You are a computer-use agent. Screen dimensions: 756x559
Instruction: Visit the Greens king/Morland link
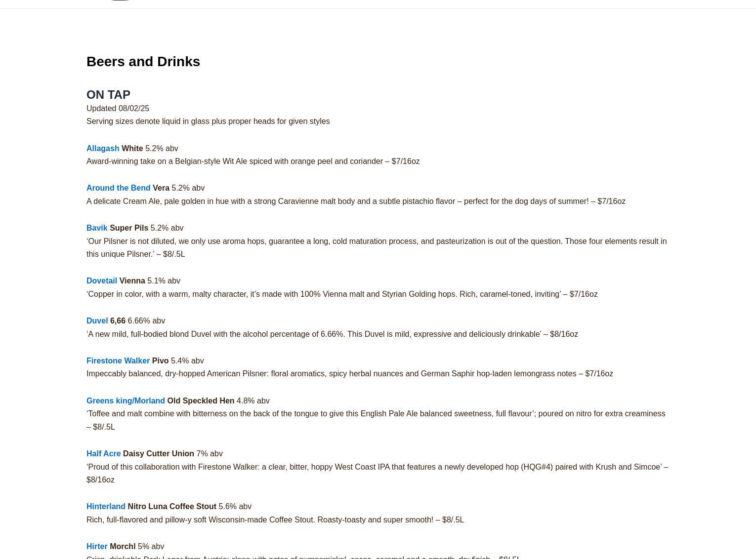click(126, 400)
